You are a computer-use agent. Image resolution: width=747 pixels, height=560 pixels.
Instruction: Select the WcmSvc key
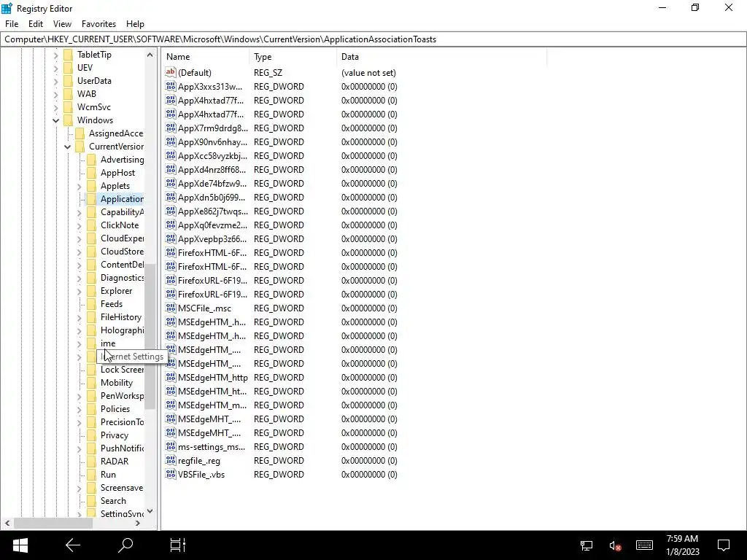94,106
